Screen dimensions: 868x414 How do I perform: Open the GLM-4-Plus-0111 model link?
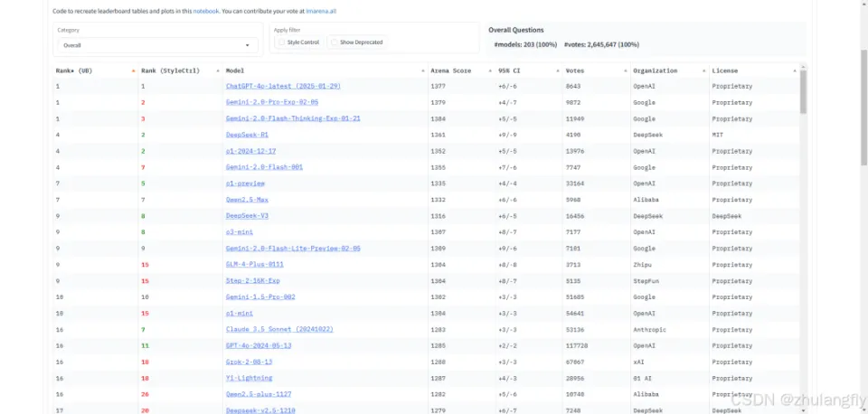[x=255, y=265]
